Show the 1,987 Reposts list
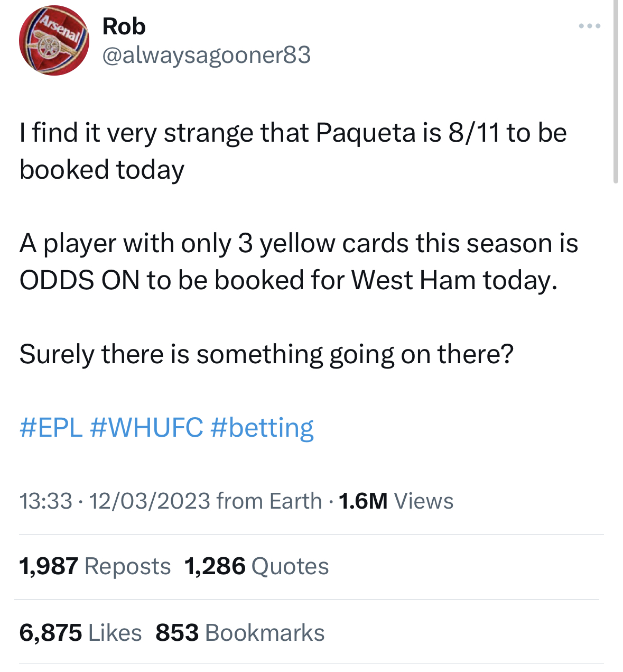Image resolution: width=623 pixels, height=672 pixels. pyautogui.click(x=95, y=566)
